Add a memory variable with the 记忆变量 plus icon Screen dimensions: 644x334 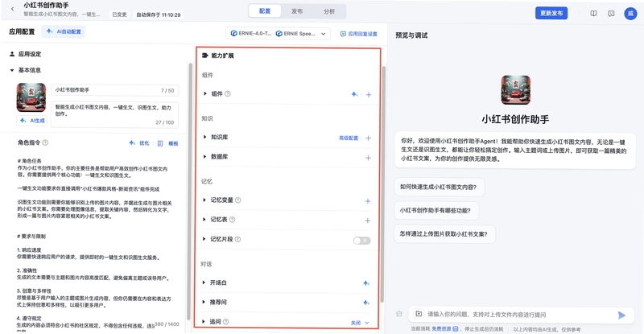(368, 201)
